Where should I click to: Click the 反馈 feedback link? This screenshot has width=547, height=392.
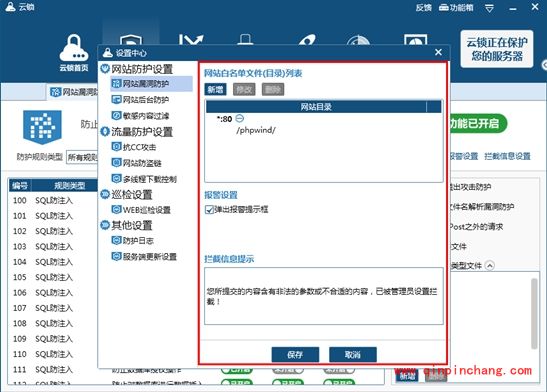pos(424,7)
